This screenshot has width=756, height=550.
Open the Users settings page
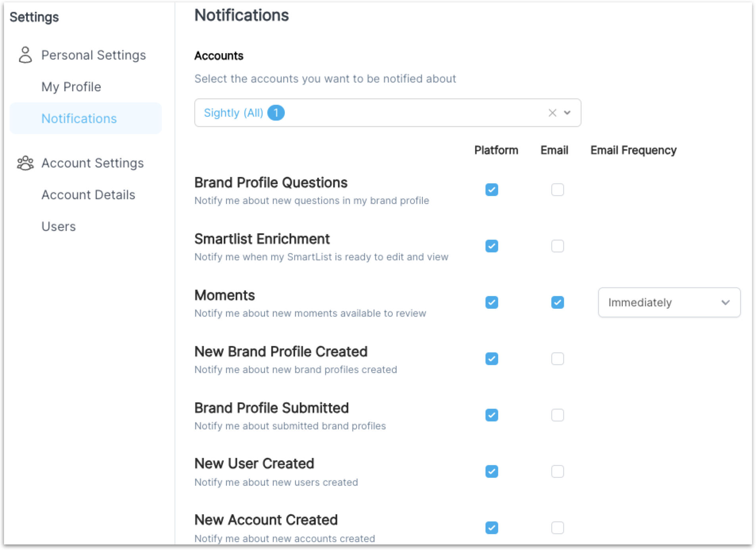pyautogui.click(x=59, y=227)
